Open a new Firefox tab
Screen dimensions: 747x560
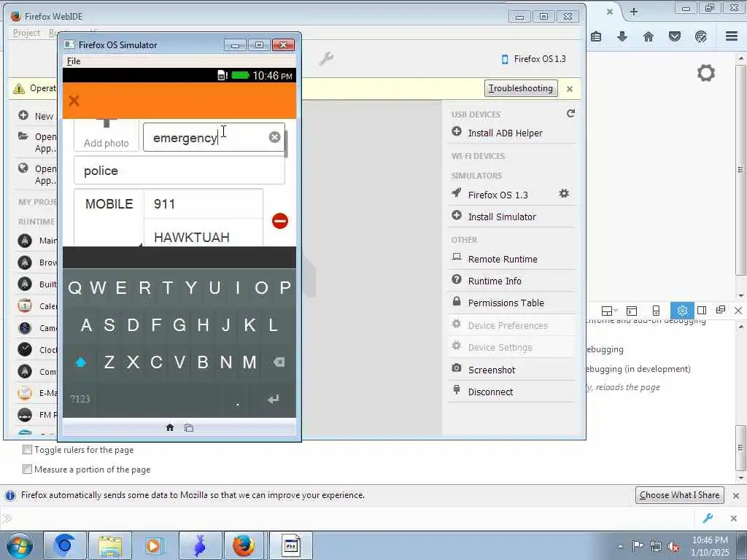point(634,12)
